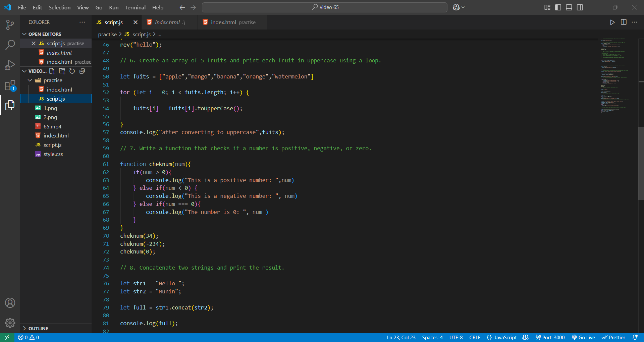
Task: Open the Copilot chat icon in title bar
Action: tap(456, 7)
